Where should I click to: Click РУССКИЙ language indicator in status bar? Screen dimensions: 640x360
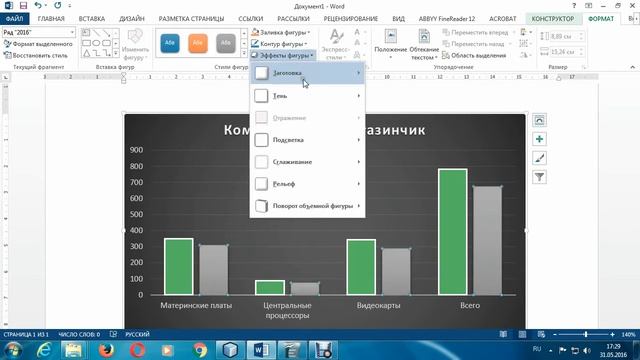[137, 334]
